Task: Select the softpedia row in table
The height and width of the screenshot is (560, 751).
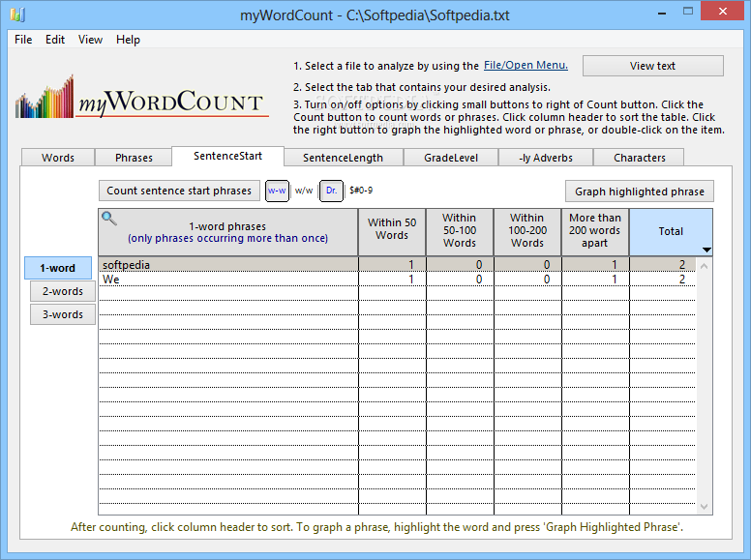Action: coord(397,265)
